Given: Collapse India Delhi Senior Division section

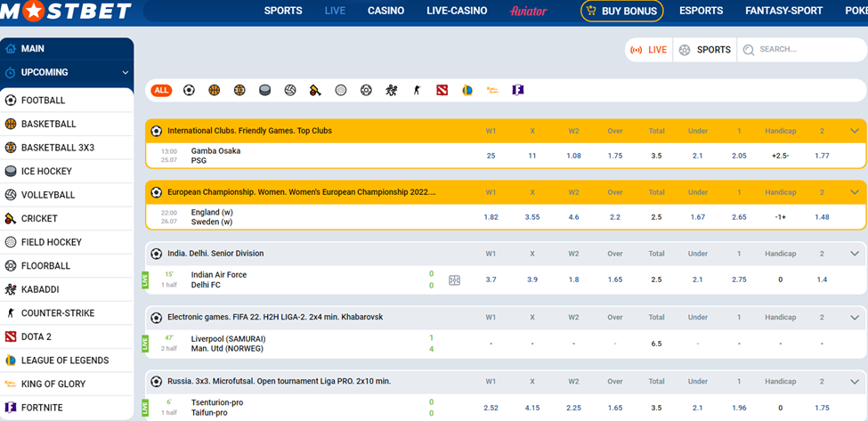Looking at the screenshot, I should click(x=853, y=254).
